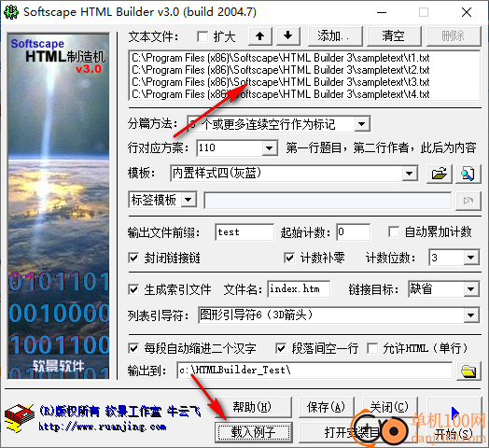Toggle the 扩大 checkbox
This screenshot has height=448, width=489.
coord(203,36)
